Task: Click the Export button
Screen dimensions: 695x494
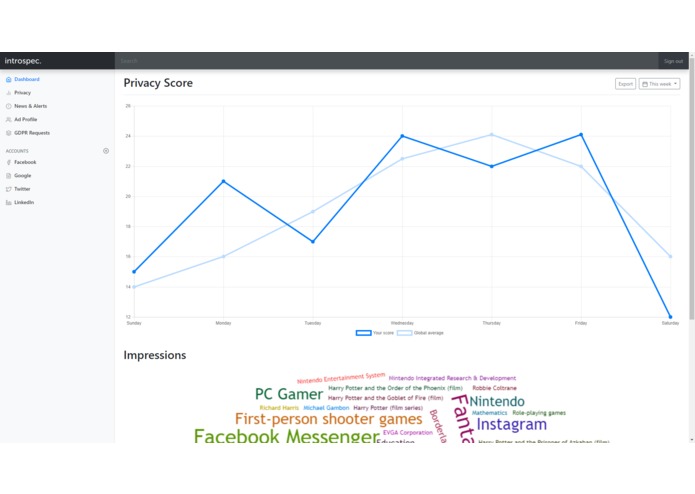Action: (625, 84)
